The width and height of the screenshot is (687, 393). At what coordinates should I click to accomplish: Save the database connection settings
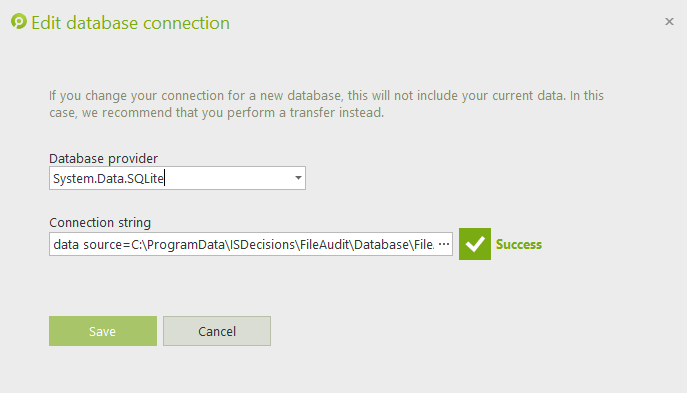coord(103,331)
